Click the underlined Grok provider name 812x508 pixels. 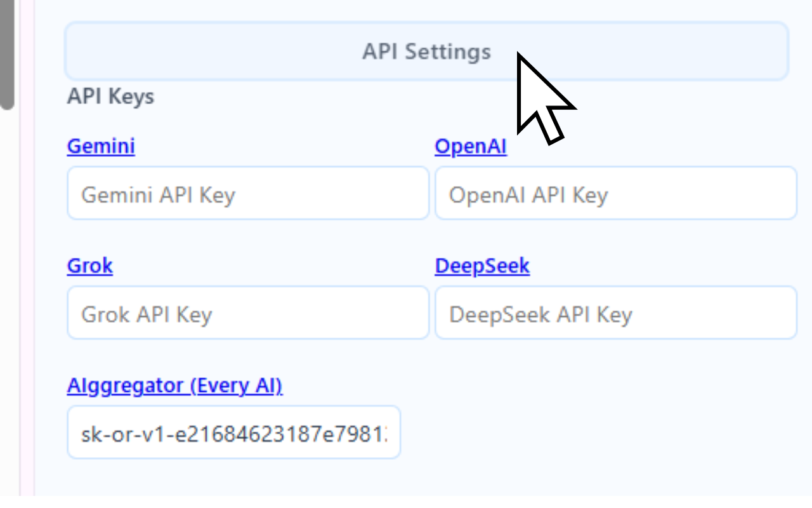89,265
